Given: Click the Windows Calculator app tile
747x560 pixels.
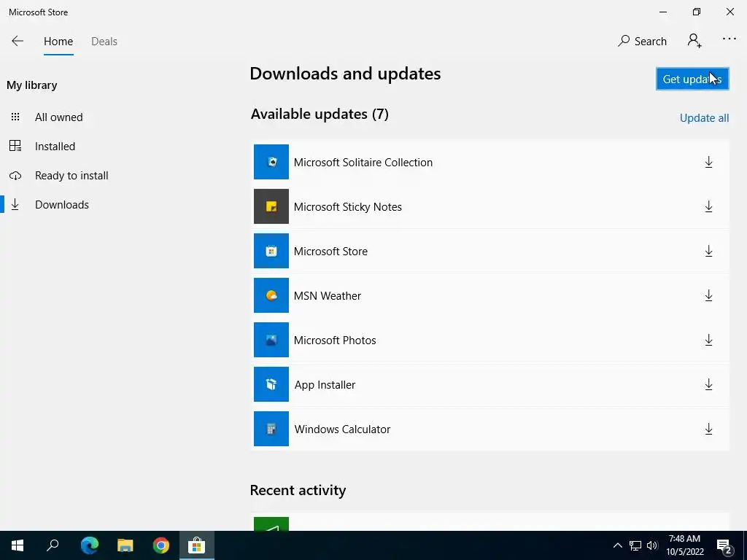Looking at the screenshot, I should pyautogui.click(x=271, y=429).
